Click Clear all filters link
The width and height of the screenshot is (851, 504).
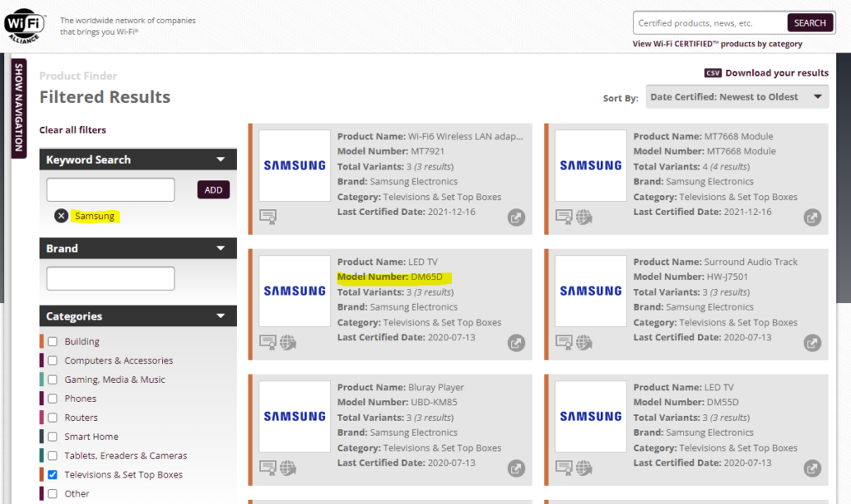tap(72, 130)
